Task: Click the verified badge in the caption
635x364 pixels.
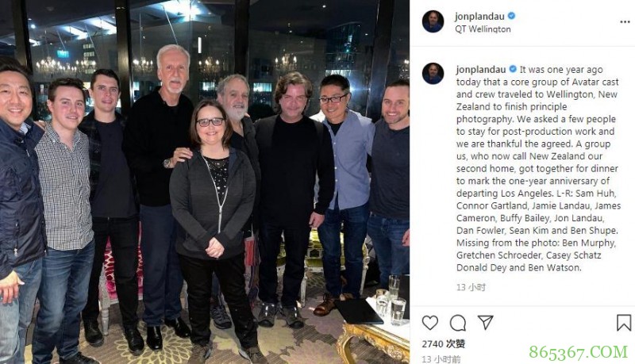Action: click(x=513, y=69)
